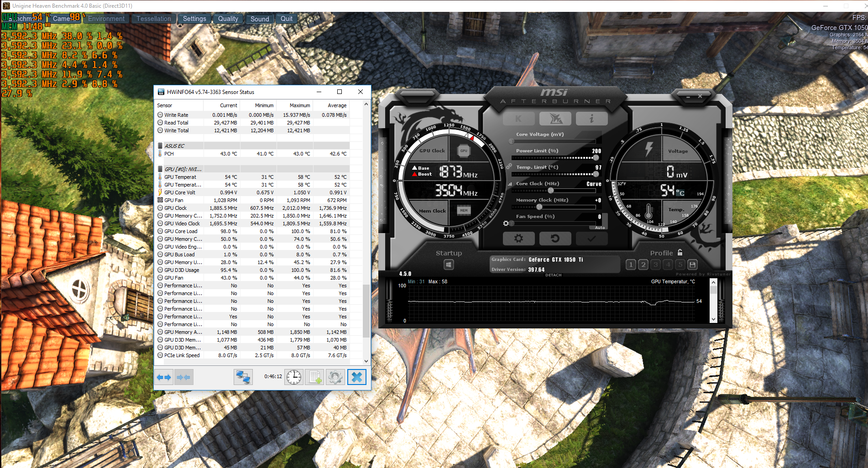Open HWiNFO remote monitoring computers icon
The image size is (868, 468).
point(243,377)
